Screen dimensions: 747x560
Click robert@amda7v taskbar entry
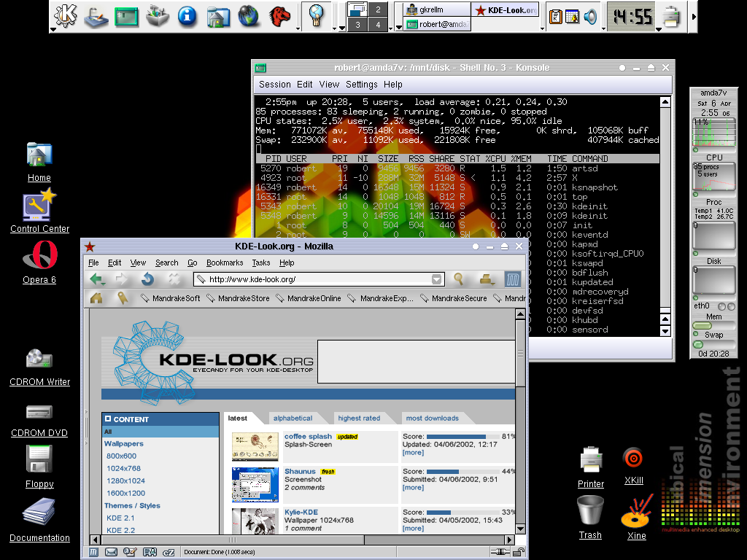tap(437, 24)
